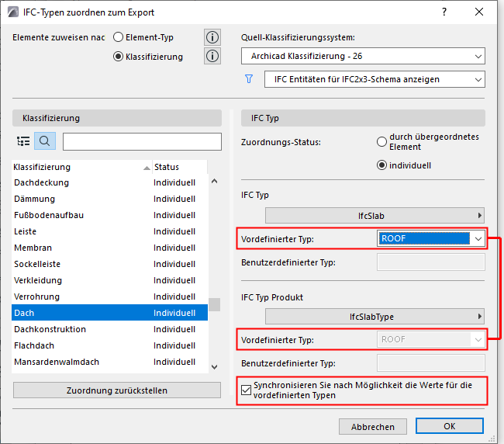Click the dialog help question mark

pyautogui.click(x=444, y=12)
